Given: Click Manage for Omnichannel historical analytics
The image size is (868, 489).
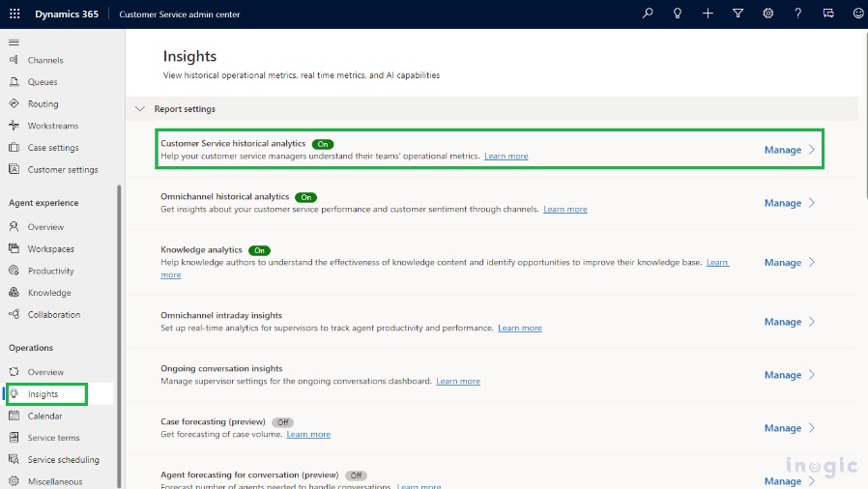Looking at the screenshot, I should [x=782, y=203].
